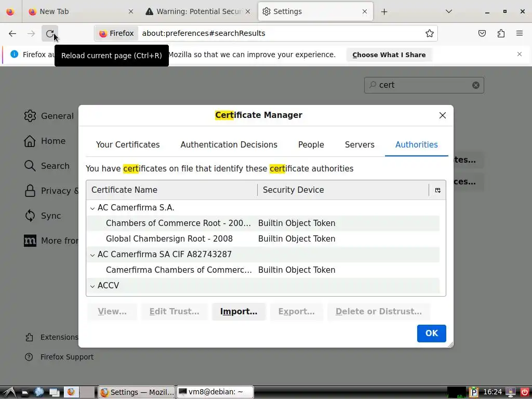Click Choose What I Share button

point(389,55)
